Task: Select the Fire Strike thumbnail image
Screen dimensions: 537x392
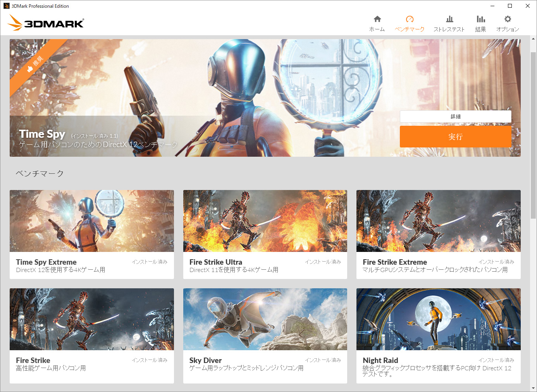Action: (92, 319)
